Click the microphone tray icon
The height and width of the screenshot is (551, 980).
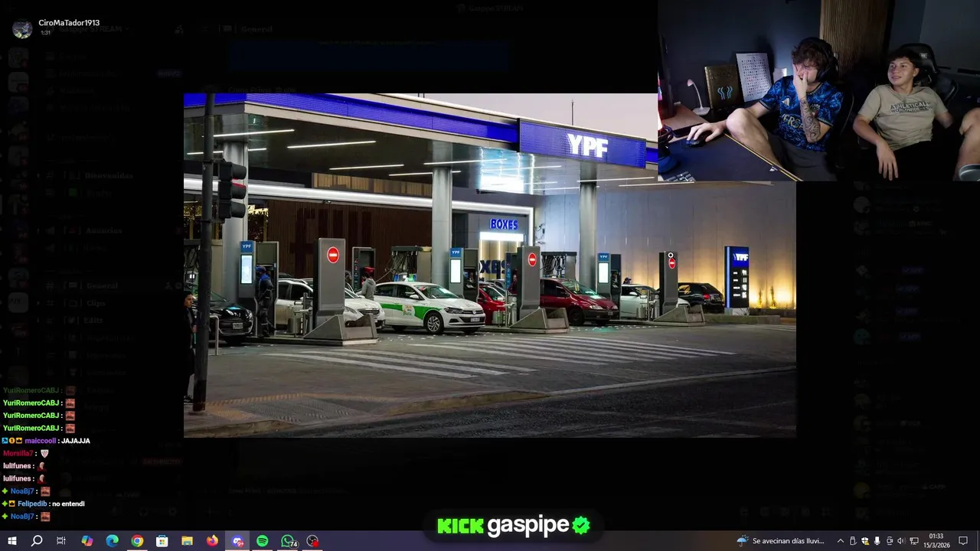(x=877, y=540)
